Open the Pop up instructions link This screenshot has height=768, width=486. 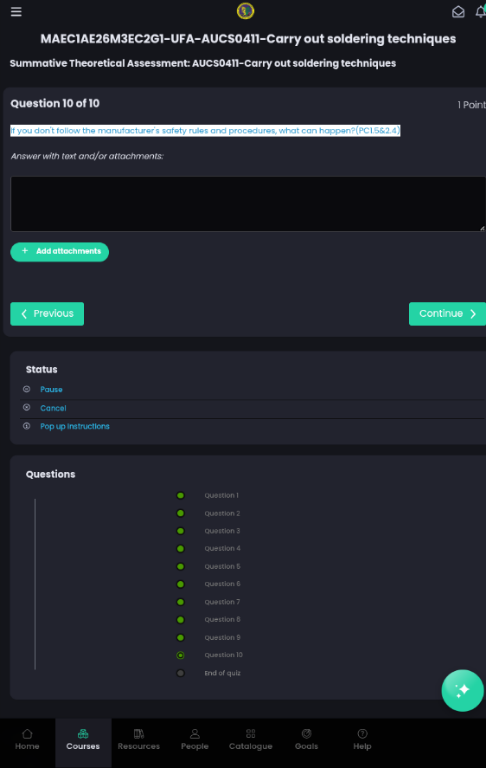(74, 426)
